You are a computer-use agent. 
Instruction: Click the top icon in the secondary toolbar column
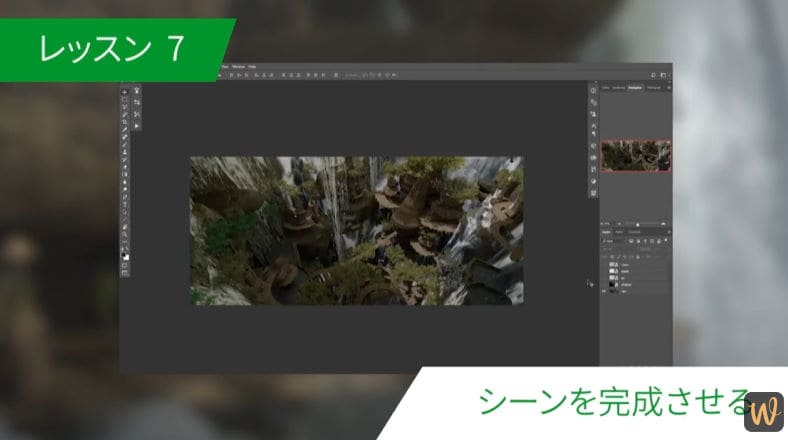coord(137,89)
